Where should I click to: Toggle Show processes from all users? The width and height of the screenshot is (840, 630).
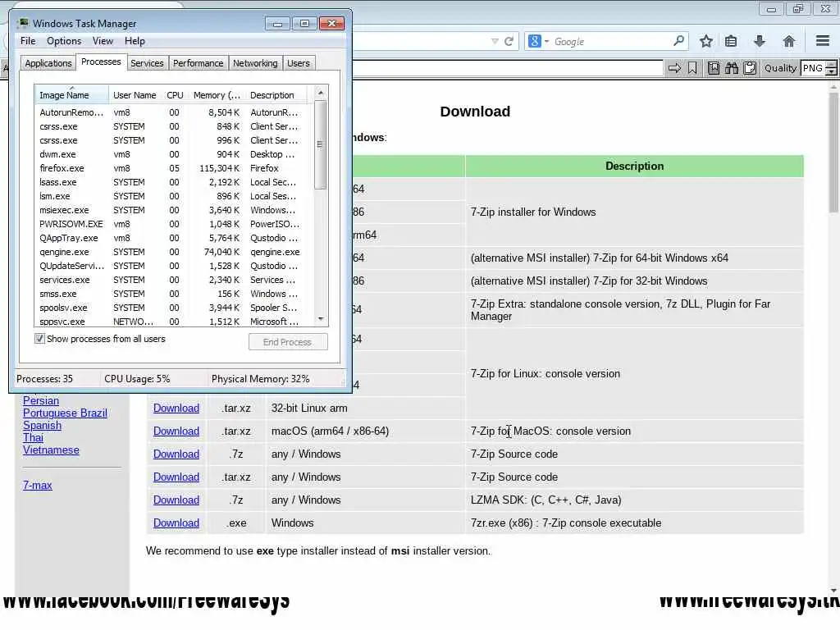39,339
